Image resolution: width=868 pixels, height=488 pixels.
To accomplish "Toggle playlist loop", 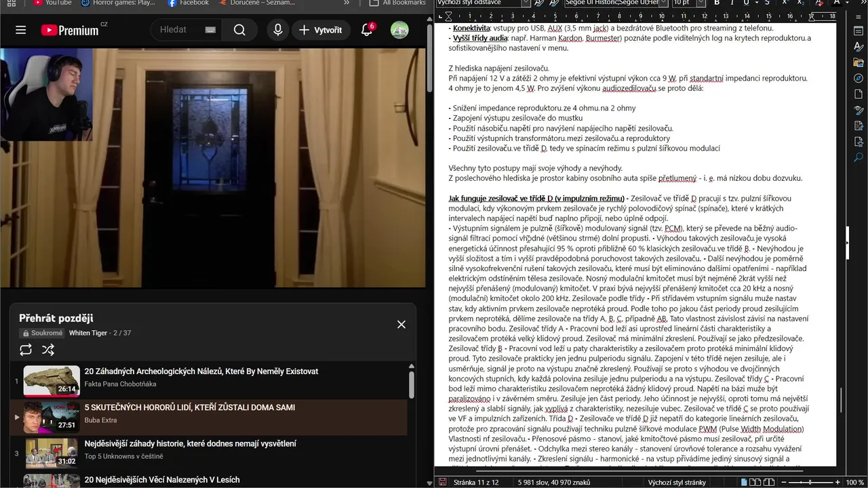I will [x=26, y=350].
